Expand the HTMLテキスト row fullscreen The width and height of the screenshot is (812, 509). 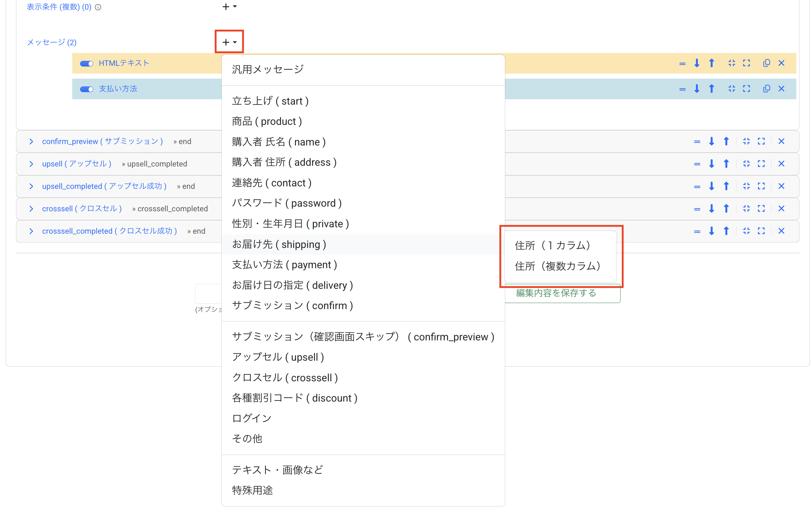(x=746, y=63)
